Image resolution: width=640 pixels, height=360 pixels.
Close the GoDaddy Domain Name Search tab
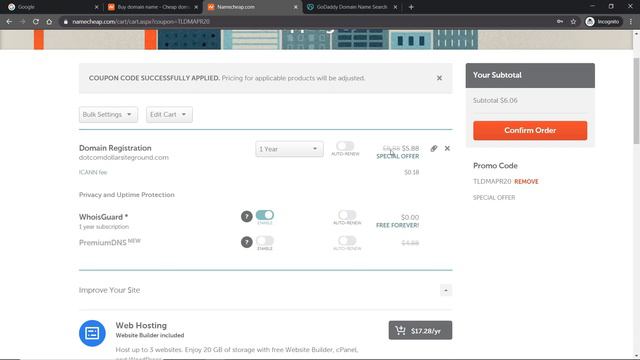395,7
